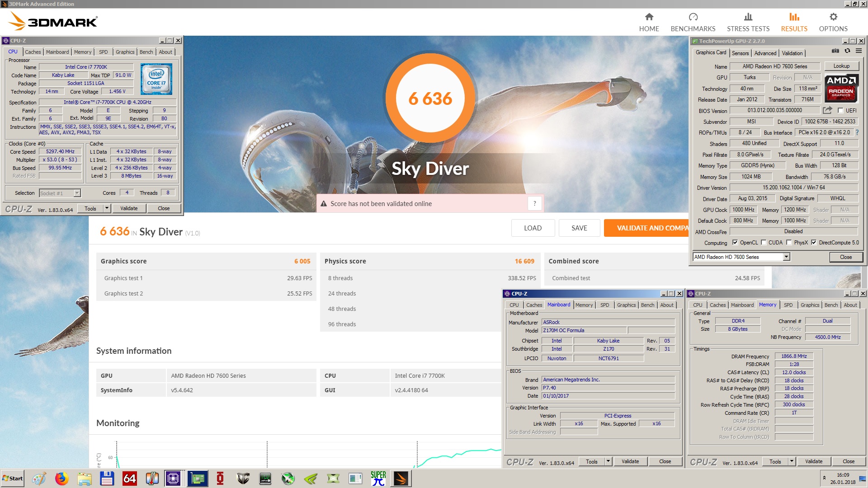Viewport: 868px width, 488px height.
Task: Open the NVIDIA taskbar icon
Action: 311,479
